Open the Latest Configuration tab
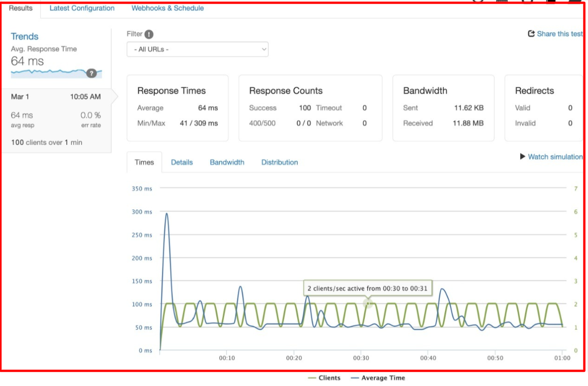The height and width of the screenshot is (386, 588). click(82, 8)
